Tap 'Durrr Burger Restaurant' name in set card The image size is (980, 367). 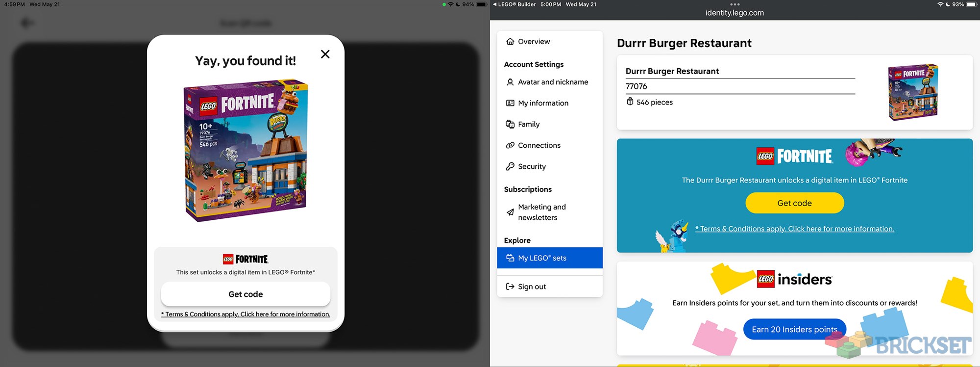click(672, 71)
